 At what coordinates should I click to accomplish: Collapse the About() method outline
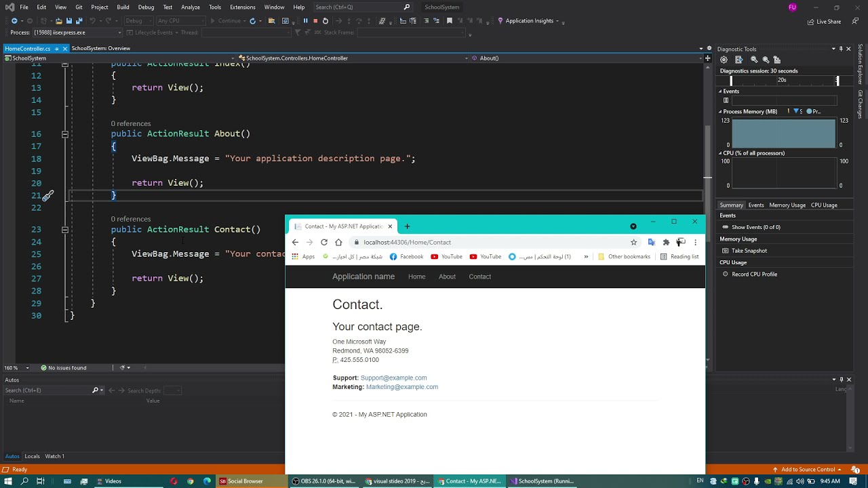click(65, 134)
